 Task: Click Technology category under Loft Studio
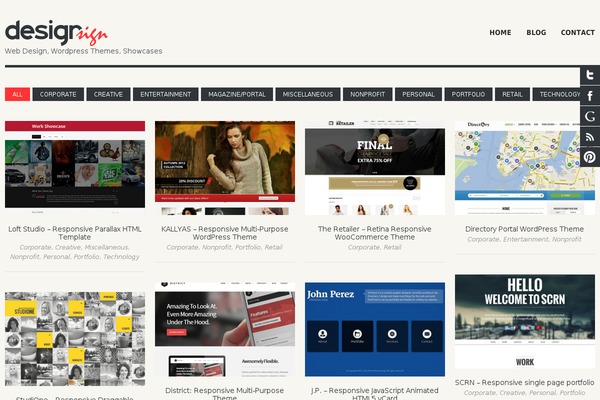(121, 256)
